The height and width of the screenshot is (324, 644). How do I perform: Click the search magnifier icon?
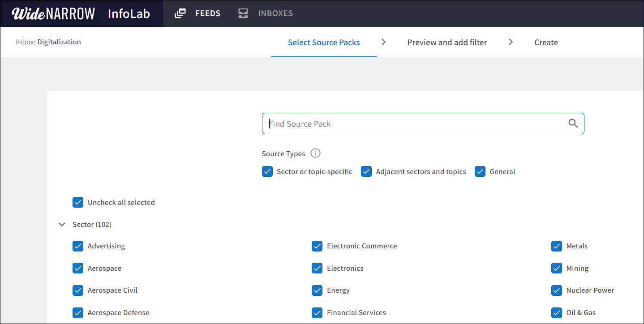[573, 123]
